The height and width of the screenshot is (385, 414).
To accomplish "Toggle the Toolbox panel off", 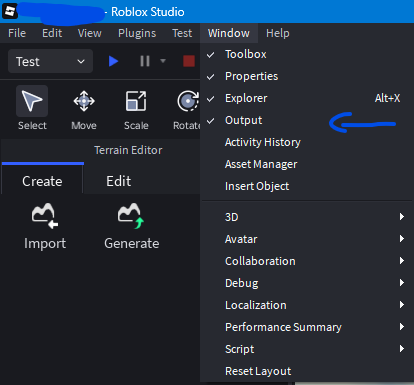I will pyautogui.click(x=307, y=54).
